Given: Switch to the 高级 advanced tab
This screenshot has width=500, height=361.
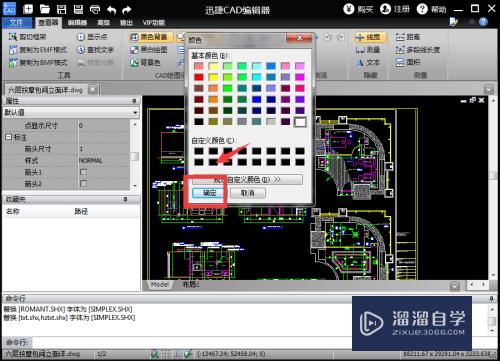Looking at the screenshot, I should pos(103,22).
